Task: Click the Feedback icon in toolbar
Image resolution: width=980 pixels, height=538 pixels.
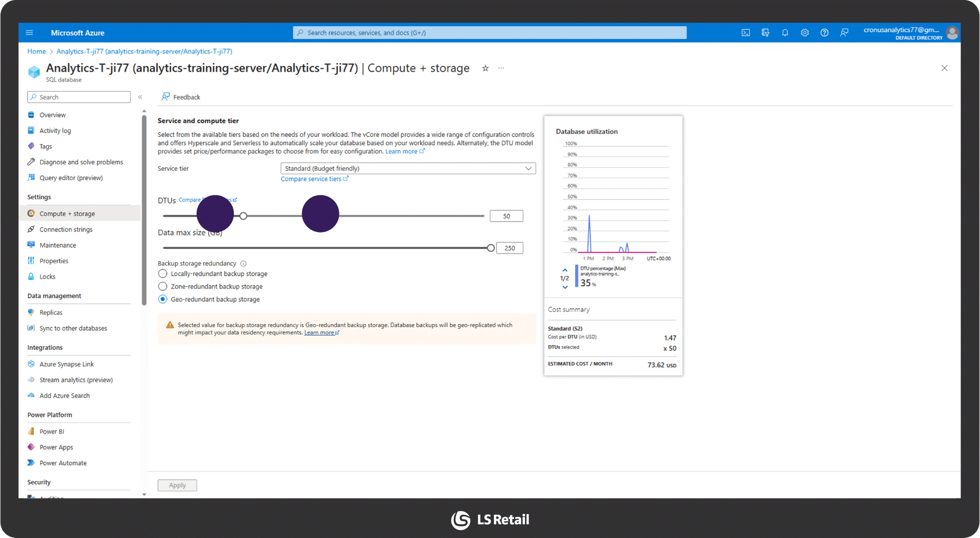Action: coord(166,97)
